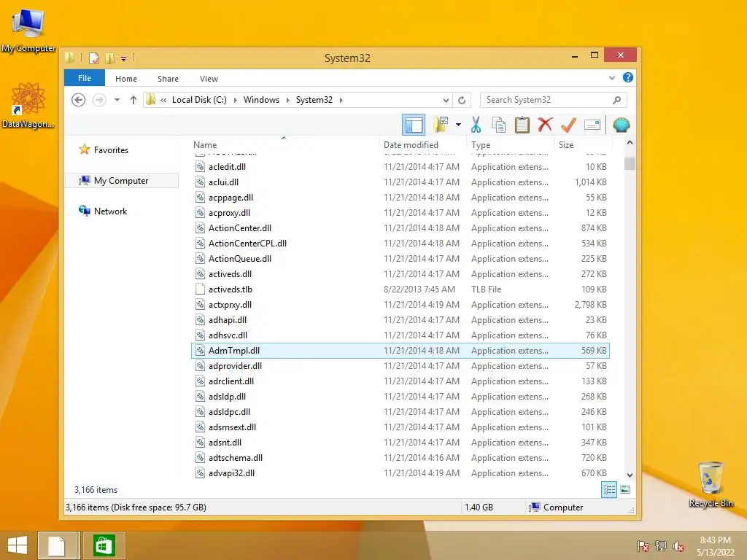Viewport: 747px width, 560px height.
Task: Go back with the Back arrow button
Action: tap(79, 100)
